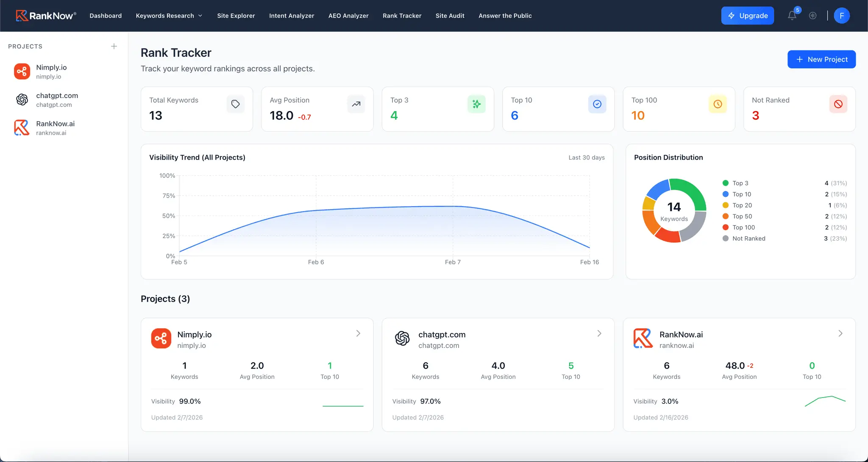Image resolution: width=868 pixels, height=462 pixels.
Task: Click Feb 16 label on trend chart
Action: click(x=590, y=262)
